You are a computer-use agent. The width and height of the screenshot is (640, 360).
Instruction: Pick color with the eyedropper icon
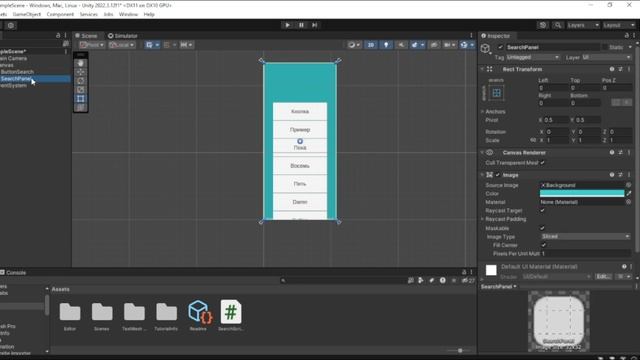(x=629, y=193)
